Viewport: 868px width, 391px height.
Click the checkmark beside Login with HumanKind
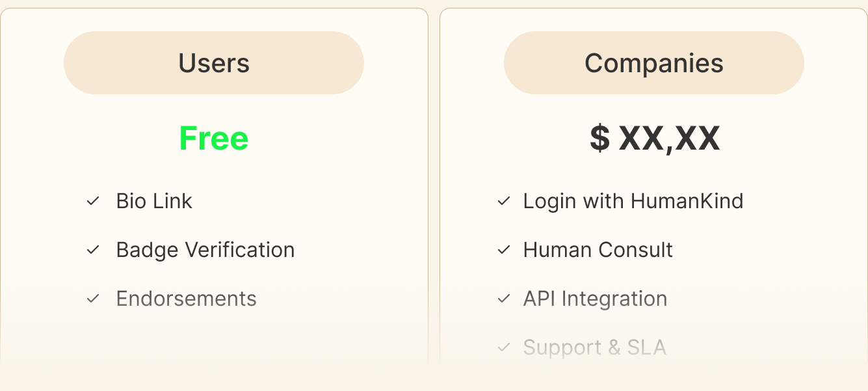[504, 201]
